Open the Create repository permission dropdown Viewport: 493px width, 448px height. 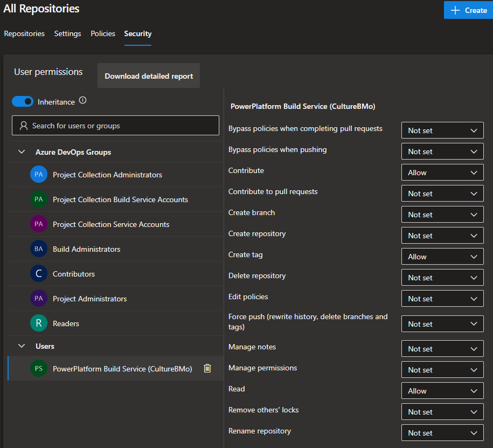pos(442,236)
